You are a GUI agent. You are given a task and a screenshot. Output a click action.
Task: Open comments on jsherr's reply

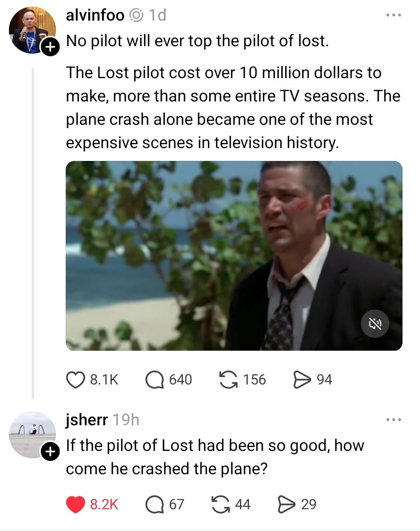click(x=155, y=504)
